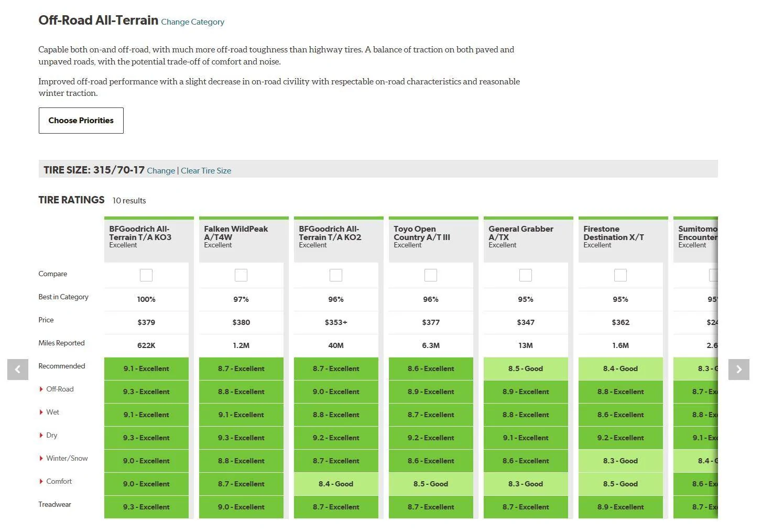This screenshot has height=532, width=762.
Task: Click KO3 Recommended 9.1 - Excellent cell
Action: (x=146, y=368)
